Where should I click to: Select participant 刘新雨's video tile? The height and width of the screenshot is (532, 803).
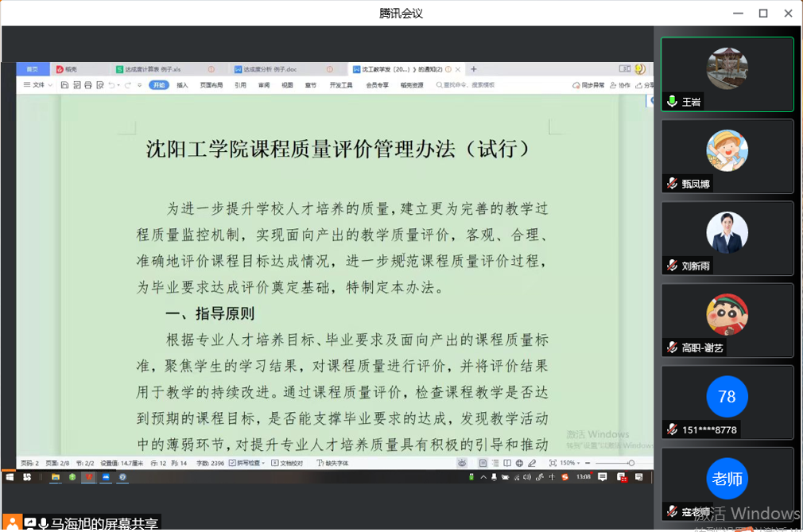coord(727,238)
